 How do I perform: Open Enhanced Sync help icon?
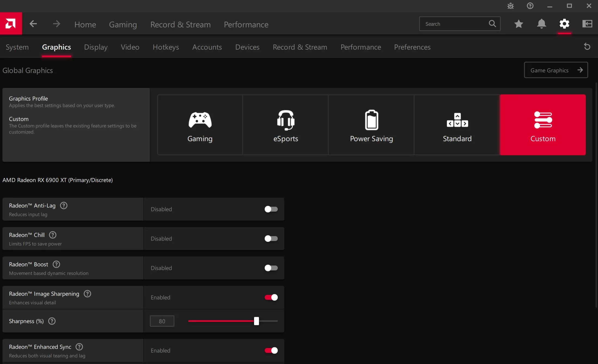pos(79,347)
